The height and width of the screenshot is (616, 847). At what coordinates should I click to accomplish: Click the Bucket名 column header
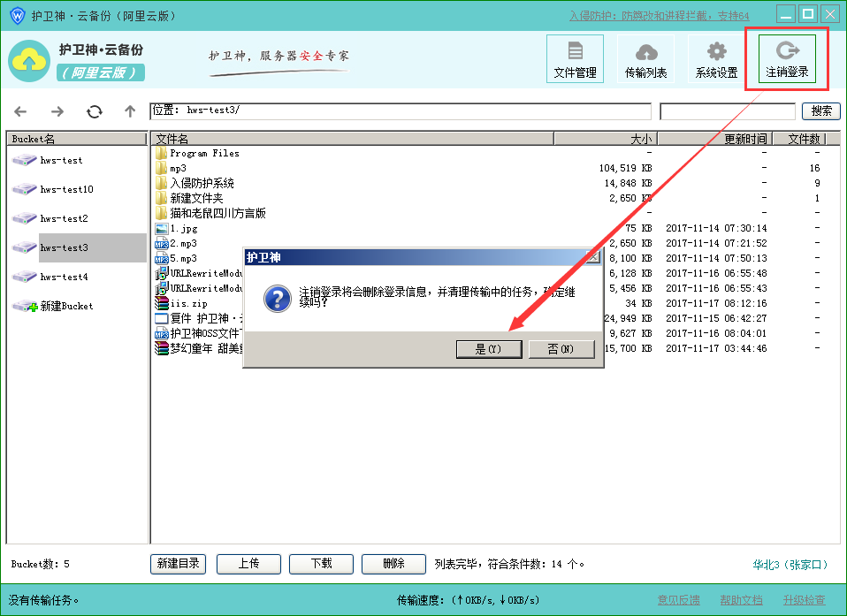point(77,139)
